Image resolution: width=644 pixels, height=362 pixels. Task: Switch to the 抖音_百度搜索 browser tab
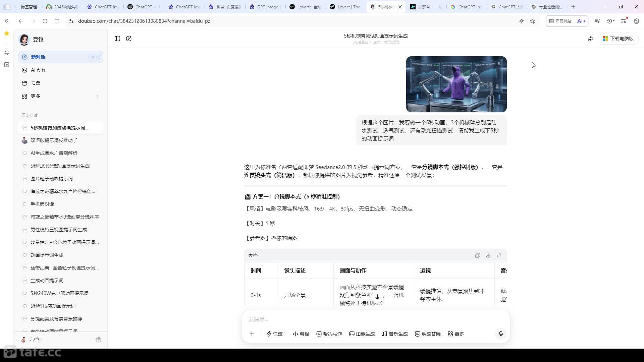click(224, 7)
